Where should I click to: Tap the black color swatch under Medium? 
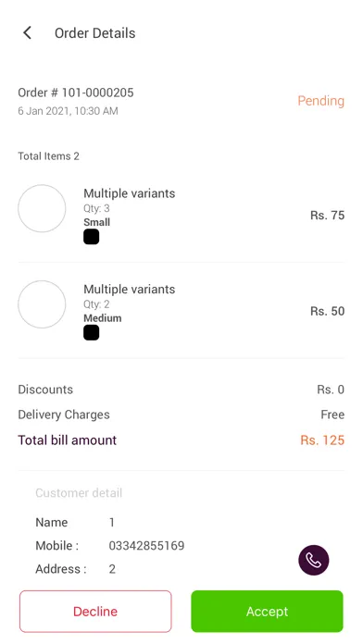coord(92,333)
